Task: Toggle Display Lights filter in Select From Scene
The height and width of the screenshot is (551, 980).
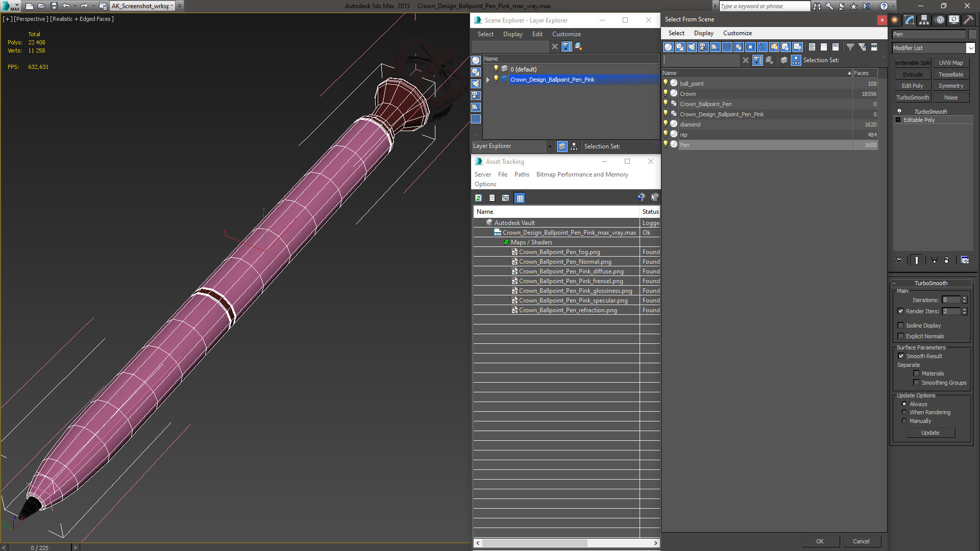Action: tap(692, 47)
